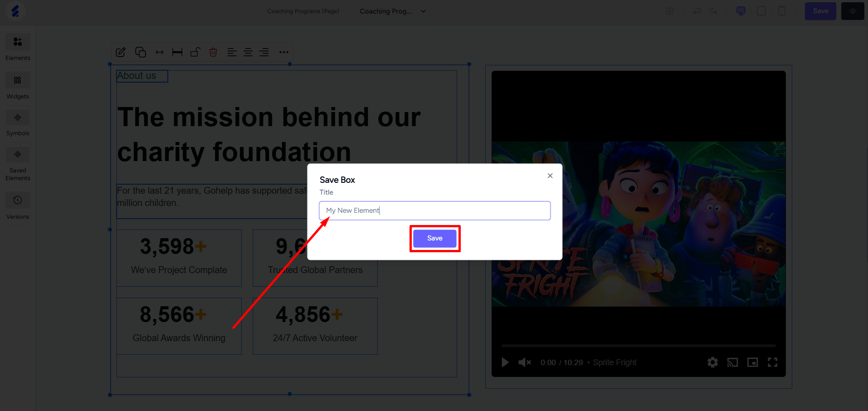Image resolution: width=868 pixels, height=411 pixels.
Task: Select the About us text
Action: [x=137, y=76]
